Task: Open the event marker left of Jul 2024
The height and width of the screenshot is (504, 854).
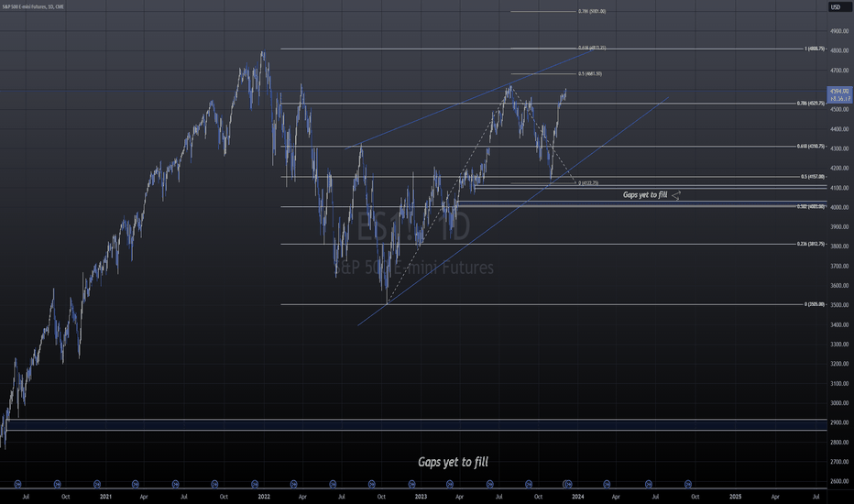Action: pos(649,484)
